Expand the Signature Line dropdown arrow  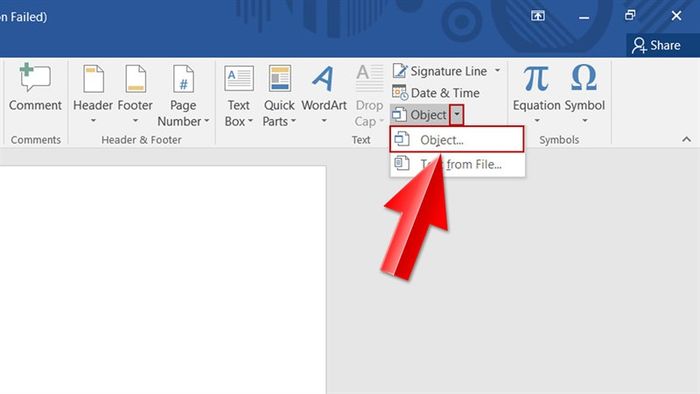[497, 71]
